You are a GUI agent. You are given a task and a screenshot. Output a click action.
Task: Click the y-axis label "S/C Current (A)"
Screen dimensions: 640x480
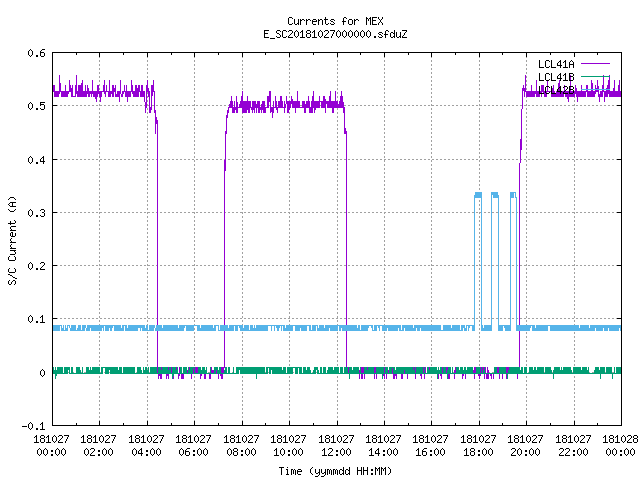click(13, 240)
